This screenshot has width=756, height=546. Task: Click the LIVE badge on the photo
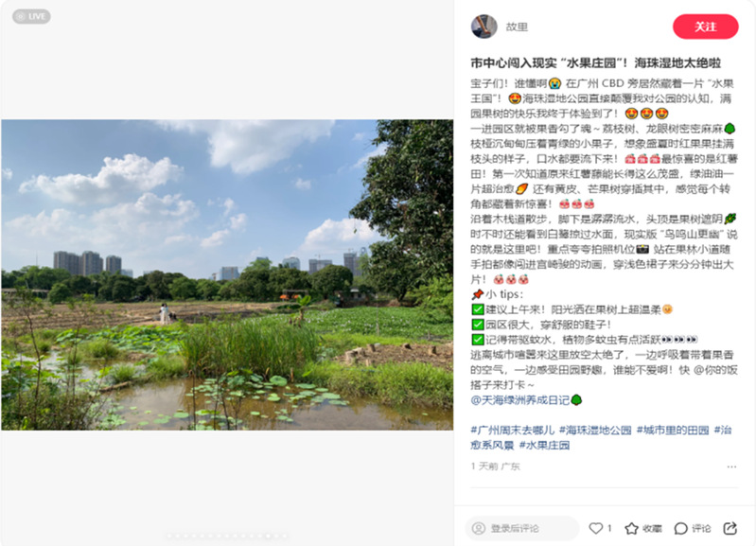click(31, 16)
